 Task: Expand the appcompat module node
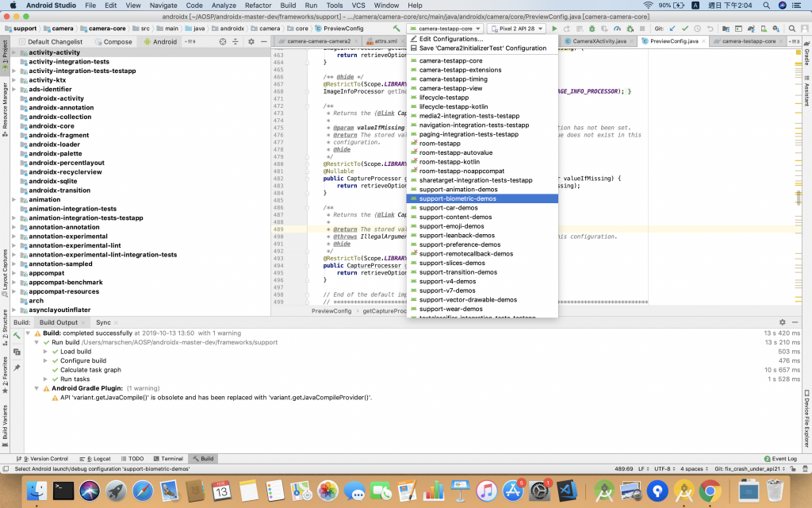click(x=14, y=273)
